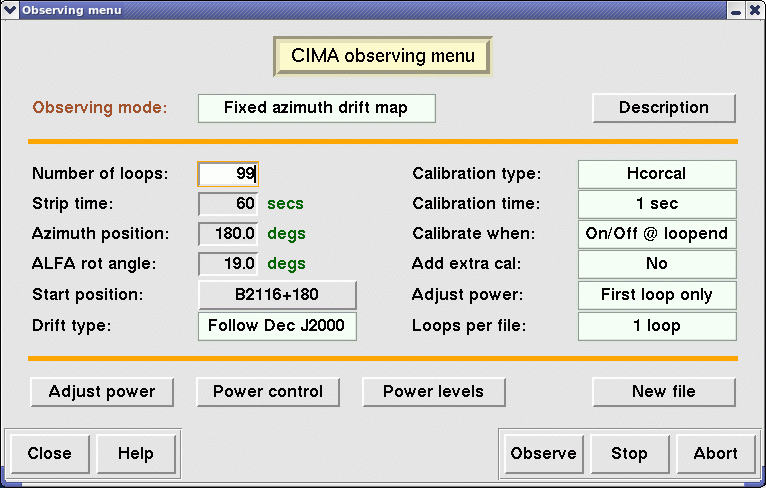Open the Calibrate when option menu
The image size is (766, 488).
656,234
